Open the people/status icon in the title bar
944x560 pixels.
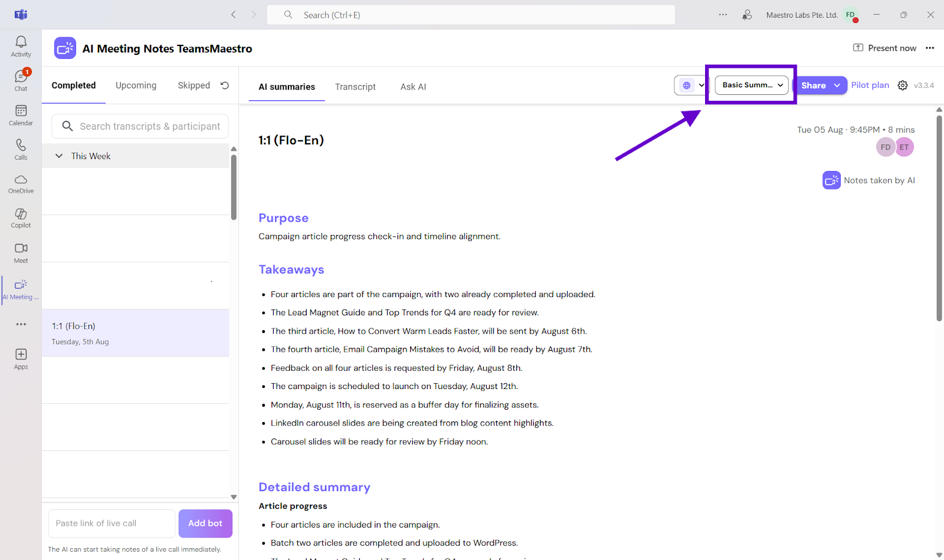tap(747, 15)
